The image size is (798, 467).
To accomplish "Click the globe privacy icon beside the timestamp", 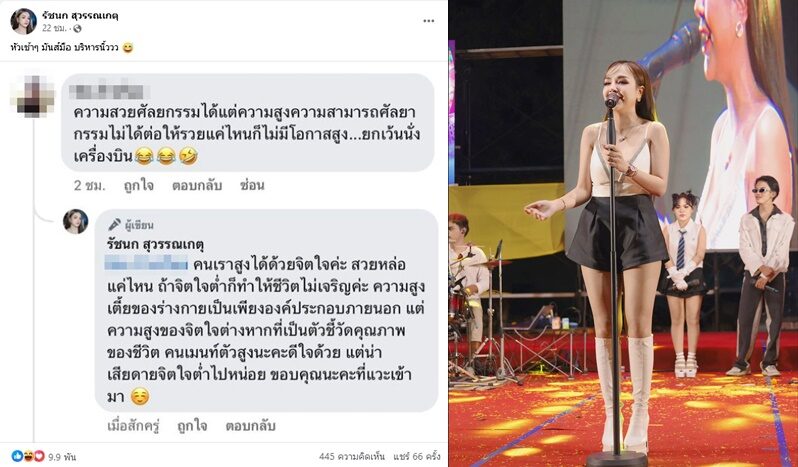I will [77, 28].
